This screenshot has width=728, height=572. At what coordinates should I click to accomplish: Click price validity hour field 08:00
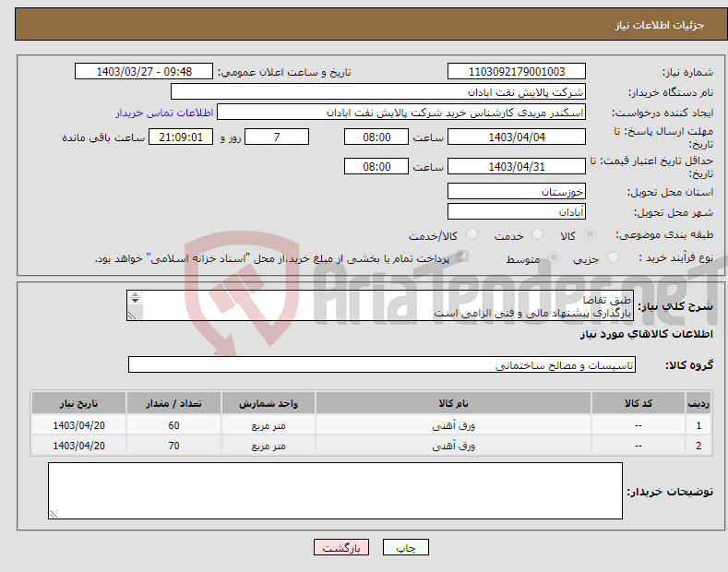(x=376, y=166)
